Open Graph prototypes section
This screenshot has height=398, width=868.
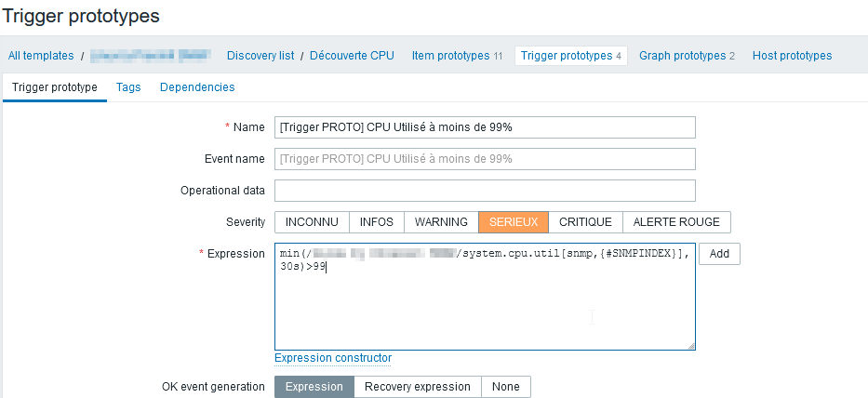682,56
